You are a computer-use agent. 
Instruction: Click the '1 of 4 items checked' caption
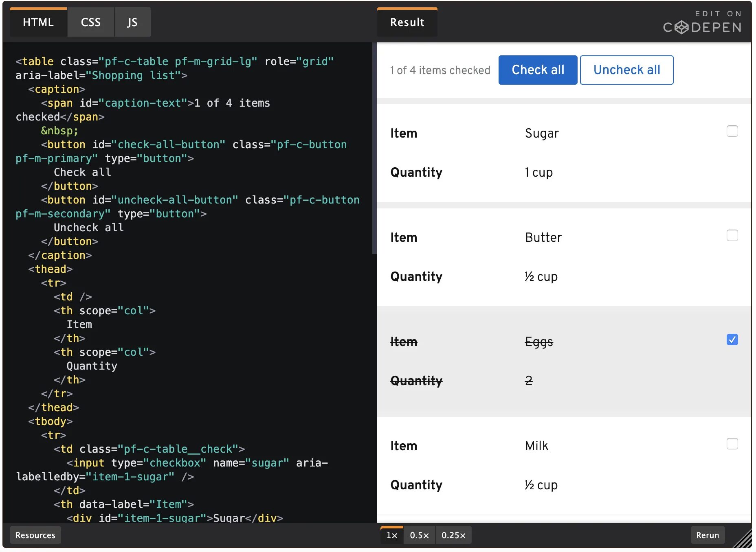440,70
